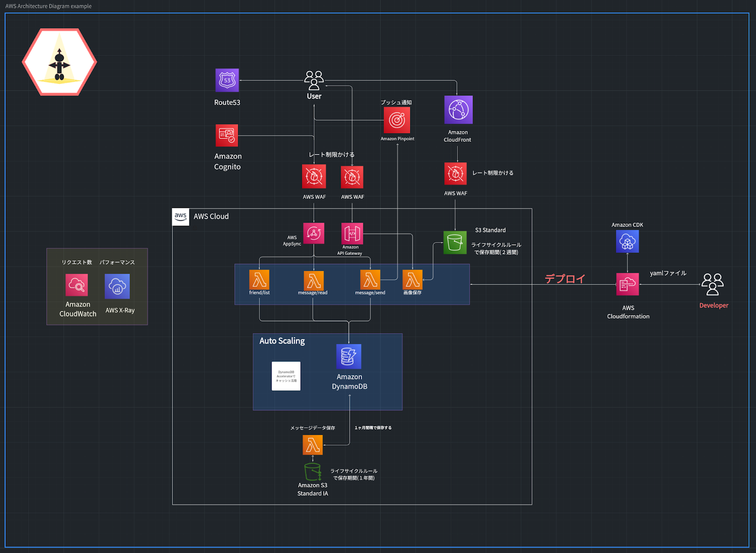Viewport: 756px width, 553px height.
Task: Click the red 'Developer' label
Action: coord(714,305)
